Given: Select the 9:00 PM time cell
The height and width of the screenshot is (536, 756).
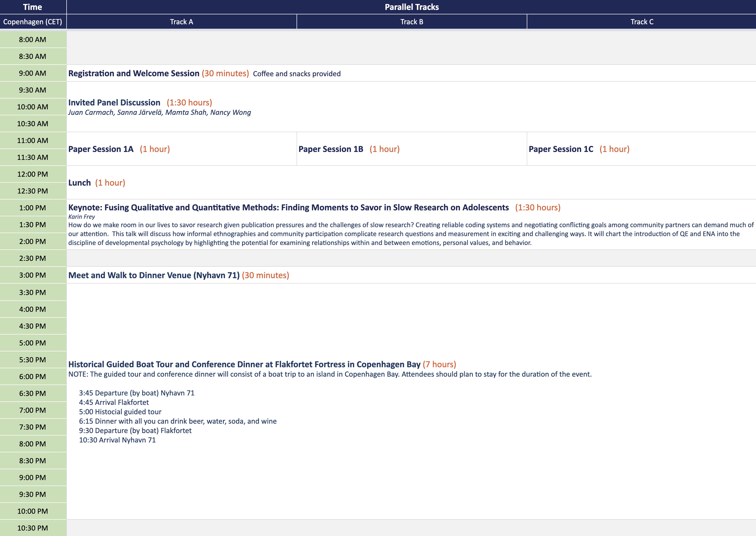Looking at the screenshot, I should click(x=33, y=478).
